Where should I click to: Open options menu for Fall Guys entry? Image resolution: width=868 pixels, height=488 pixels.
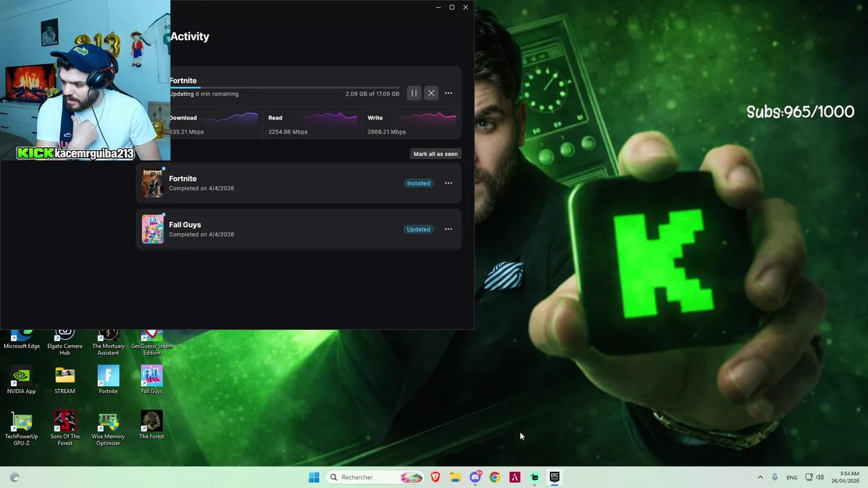click(x=448, y=229)
